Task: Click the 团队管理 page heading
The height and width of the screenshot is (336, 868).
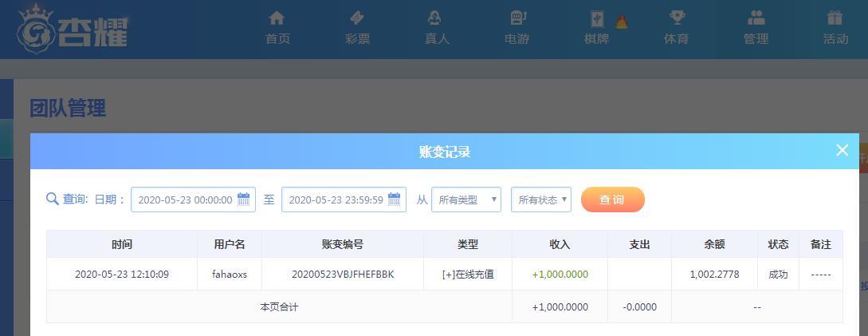Action: pyautogui.click(x=68, y=108)
